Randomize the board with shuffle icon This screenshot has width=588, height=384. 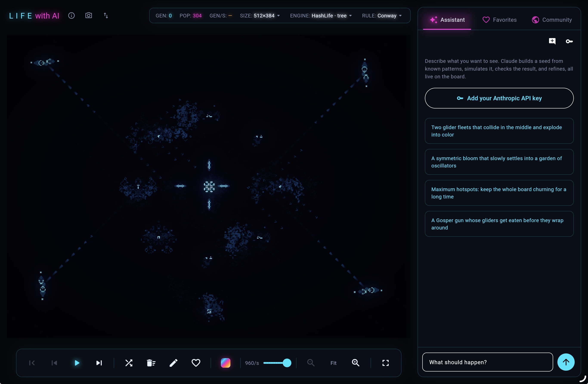pos(129,363)
